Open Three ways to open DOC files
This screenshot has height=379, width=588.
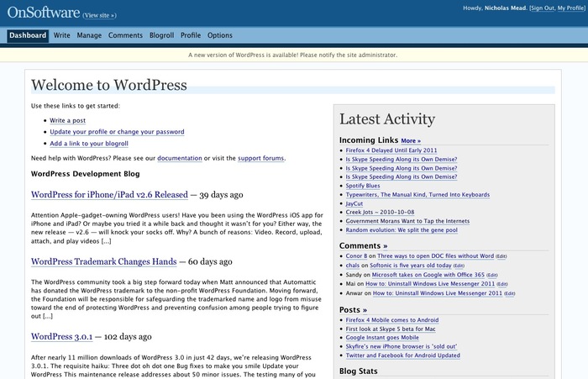435,256
